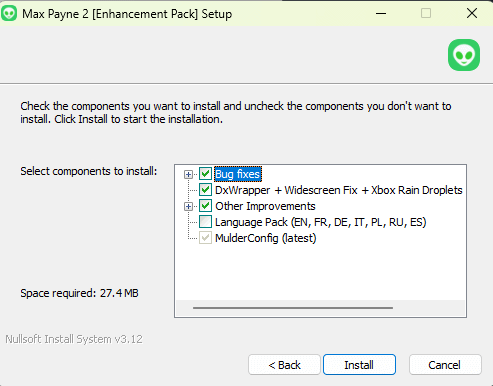Select the MulderConfig (latest) item label
493x386 pixels.
click(266, 238)
